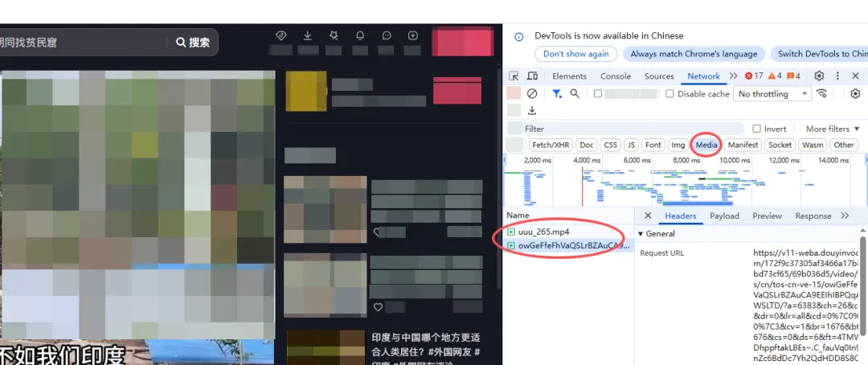Toggle the device toolbar icon

click(x=532, y=76)
